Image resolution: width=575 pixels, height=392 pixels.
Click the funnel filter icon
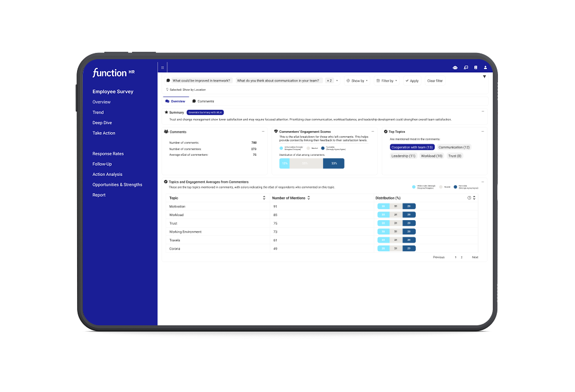point(484,76)
